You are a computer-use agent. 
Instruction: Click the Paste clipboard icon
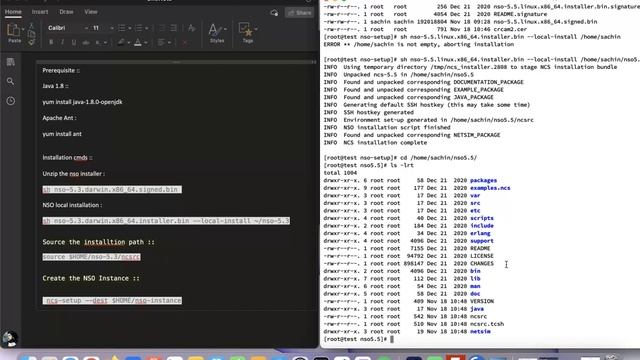tap(13, 30)
